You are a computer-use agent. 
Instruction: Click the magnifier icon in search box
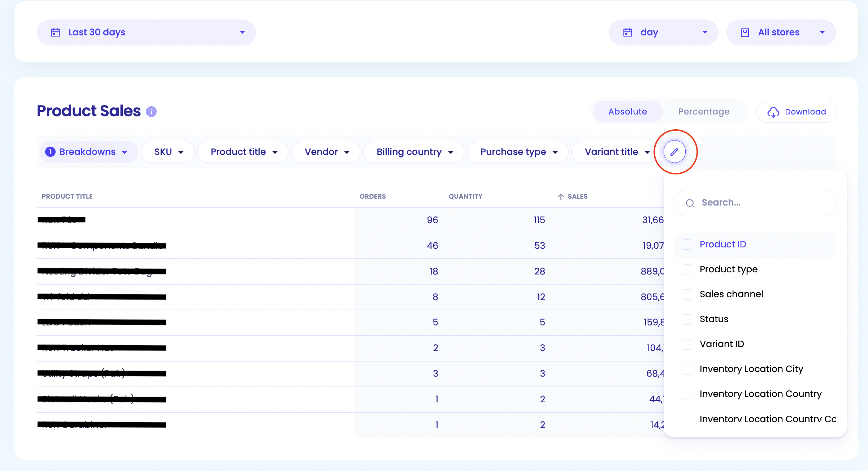point(690,203)
